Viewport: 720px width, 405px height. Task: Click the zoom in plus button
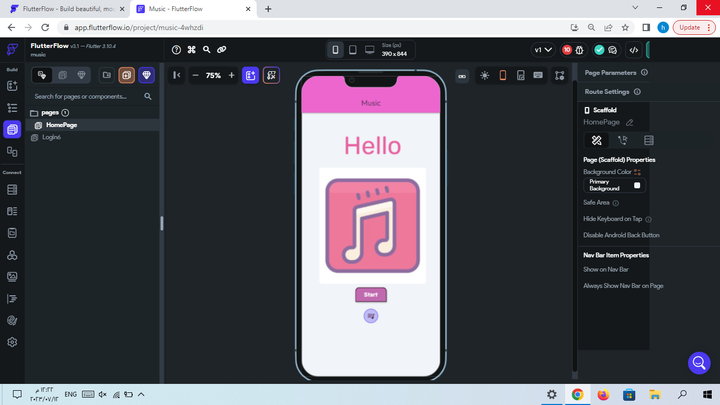(x=231, y=75)
